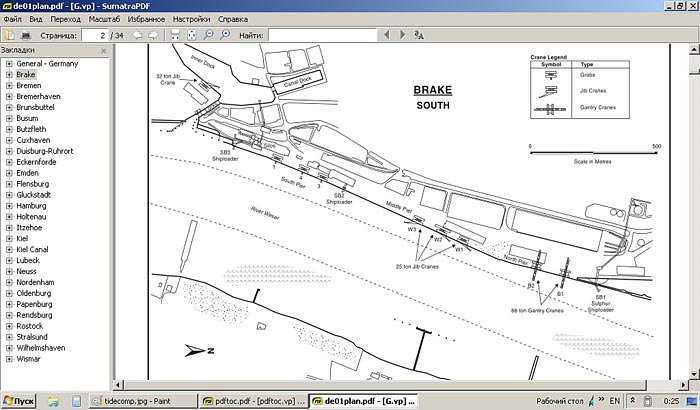The width and height of the screenshot is (700, 410).
Task: Go to previous page arrow
Action: coord(137,35)
